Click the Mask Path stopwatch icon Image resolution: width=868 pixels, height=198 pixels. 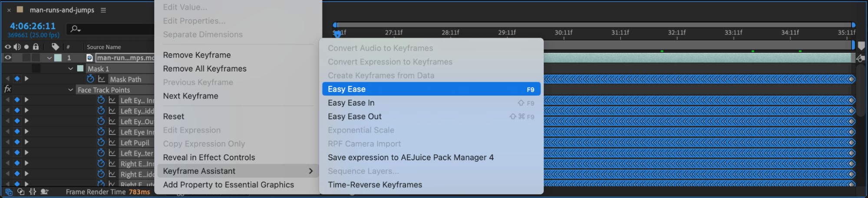(90, 79)
